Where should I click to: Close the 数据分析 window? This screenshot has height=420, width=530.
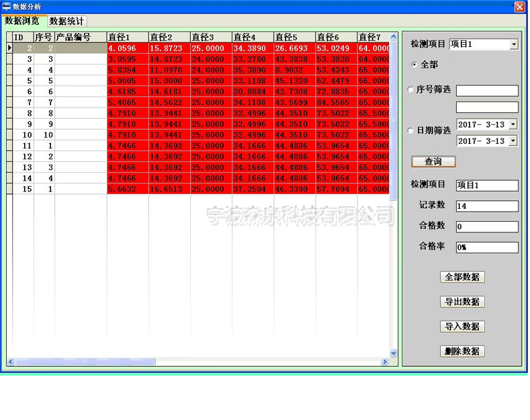(x=519, y=7)
